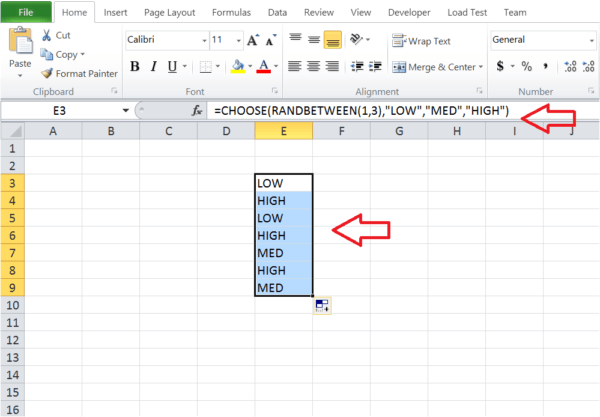Toggle Italic formatting
600x417 pixels.
pyautogui.click(x=154, y=67)
